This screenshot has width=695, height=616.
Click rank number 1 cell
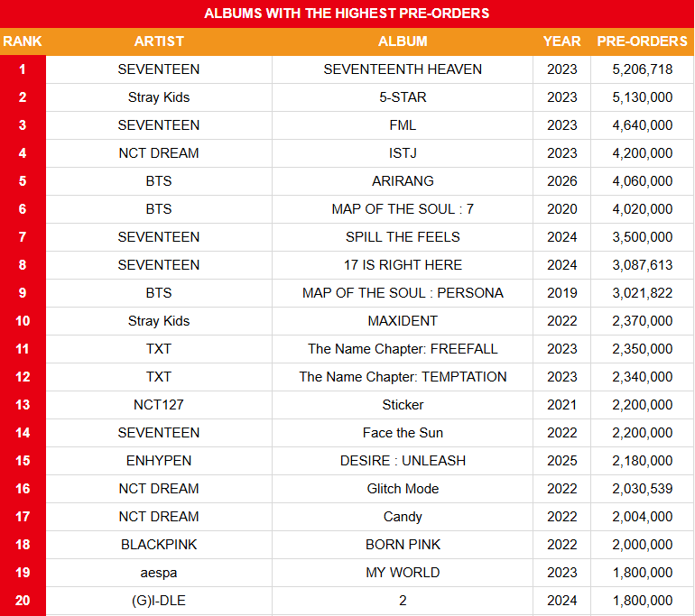click(23, 69)
